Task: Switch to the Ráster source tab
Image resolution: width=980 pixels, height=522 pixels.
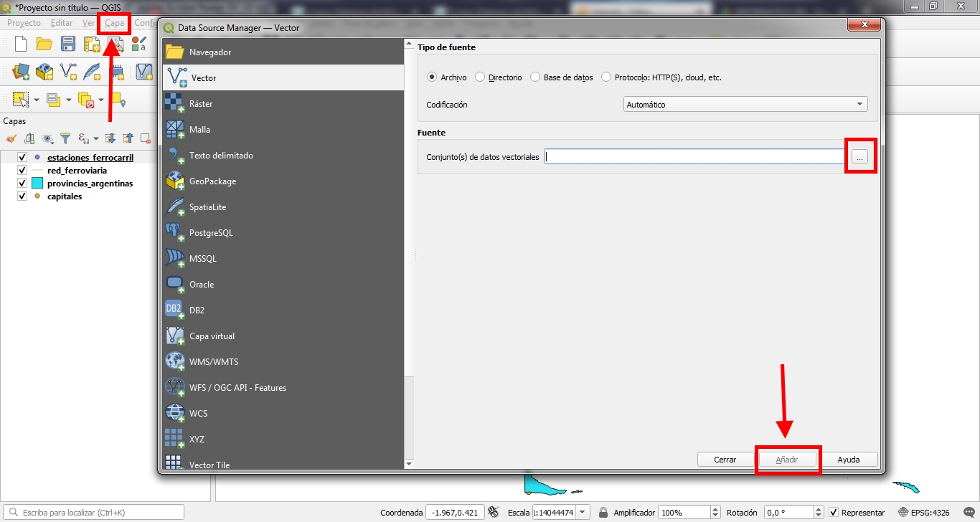Action: (283, 103)
